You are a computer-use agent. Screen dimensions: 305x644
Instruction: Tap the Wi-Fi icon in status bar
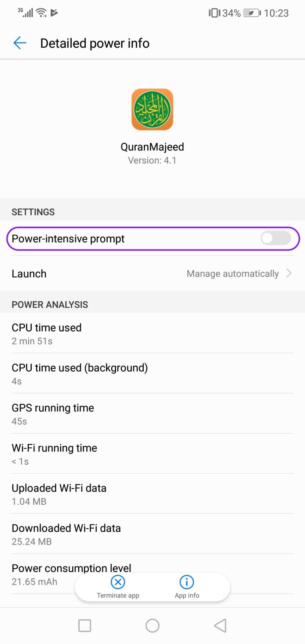click(40, 12)
